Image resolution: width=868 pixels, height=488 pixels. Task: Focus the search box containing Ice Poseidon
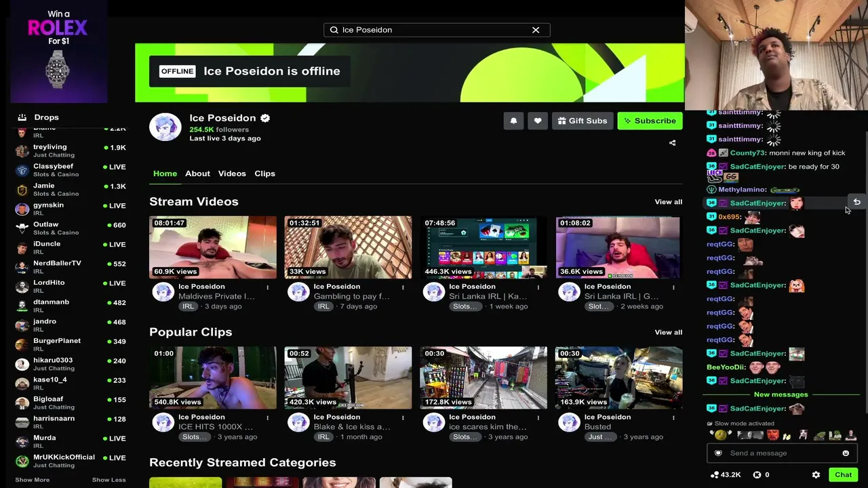(437, 30)
